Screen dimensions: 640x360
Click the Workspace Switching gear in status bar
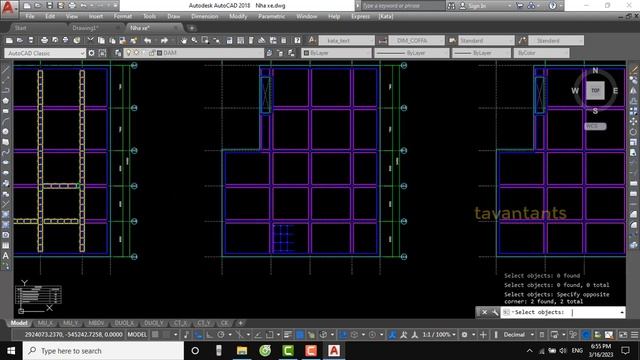click(464, 335)
